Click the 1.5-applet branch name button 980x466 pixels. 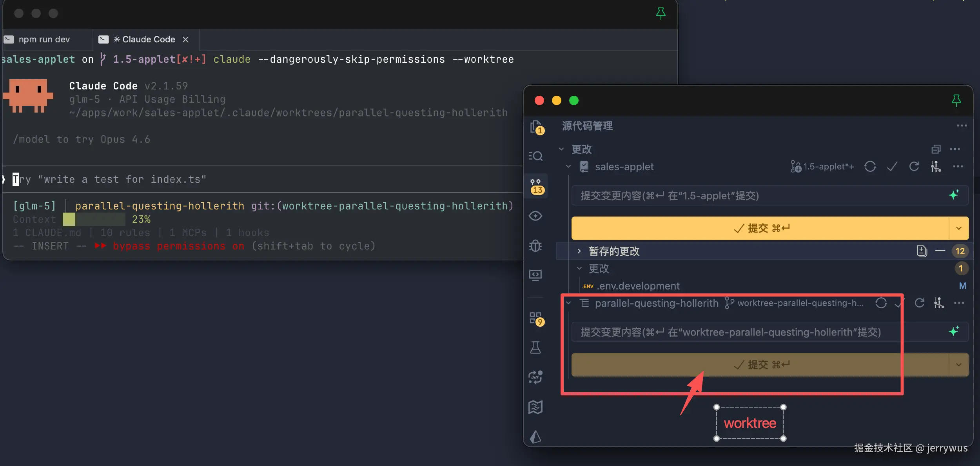coord(822,167)
